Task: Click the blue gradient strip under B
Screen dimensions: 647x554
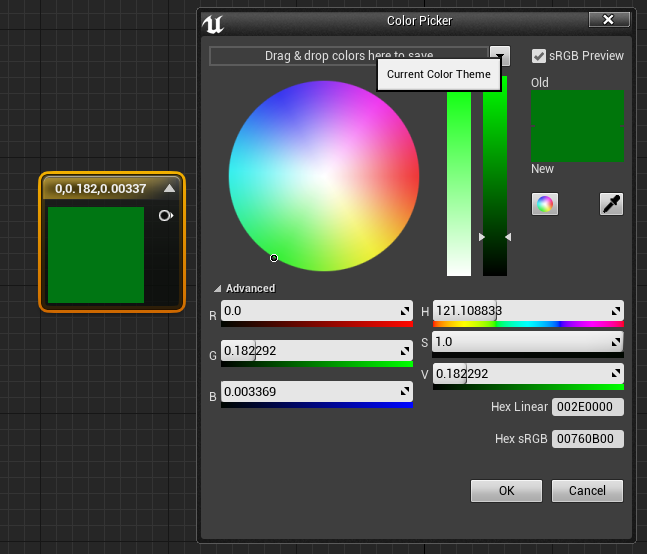Action: point(317,405)
